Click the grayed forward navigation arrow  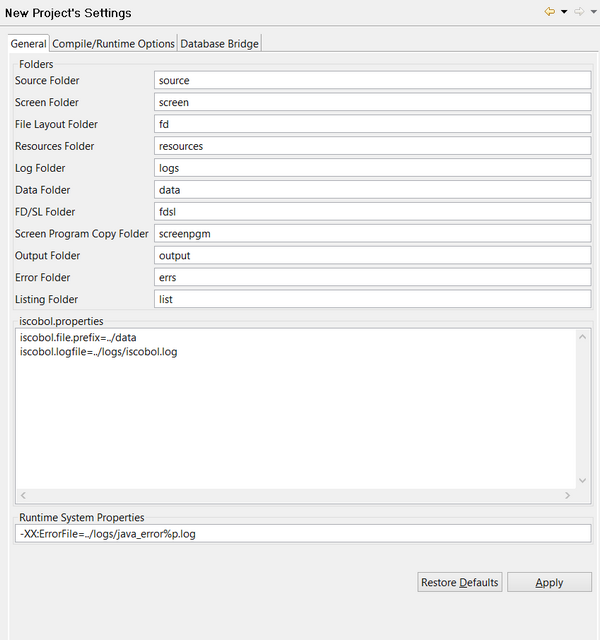578,12
